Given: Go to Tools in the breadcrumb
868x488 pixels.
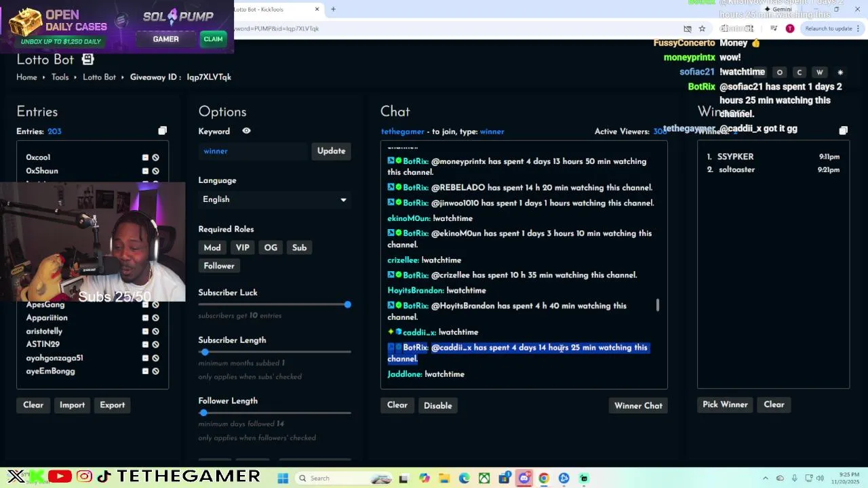Looking at the screenshot, I should 60,77.
